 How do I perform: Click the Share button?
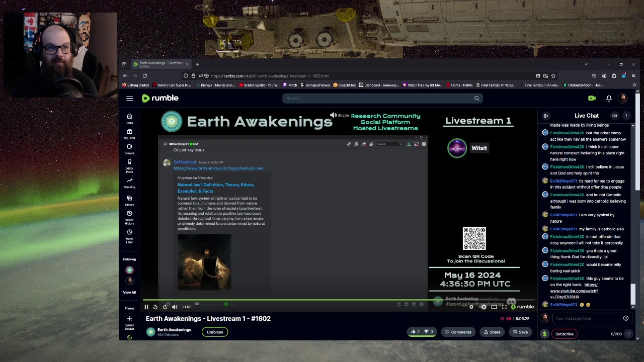click(492, 332)
